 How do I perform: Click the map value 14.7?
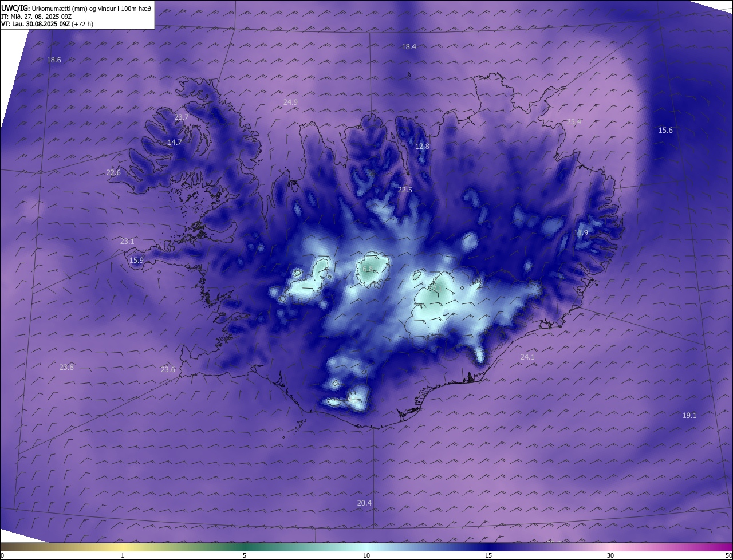(175, 142)
